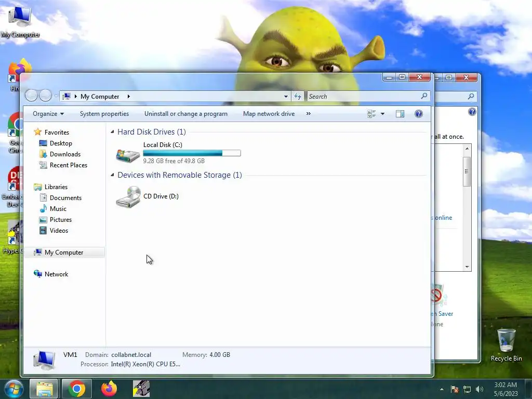Click the volume speaker tray icon
This screenshot has width=532, height=399.
pyautogui.click(x=479, y=389)
